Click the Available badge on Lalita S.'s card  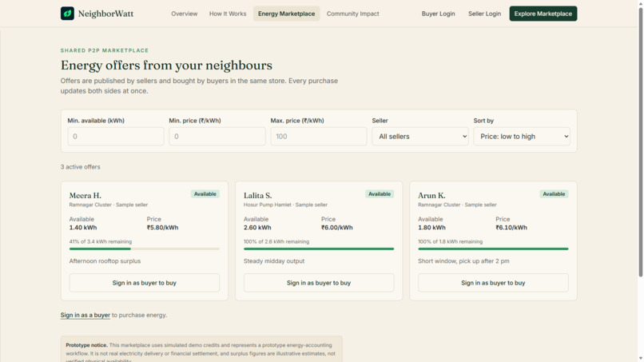pos(380,194)
